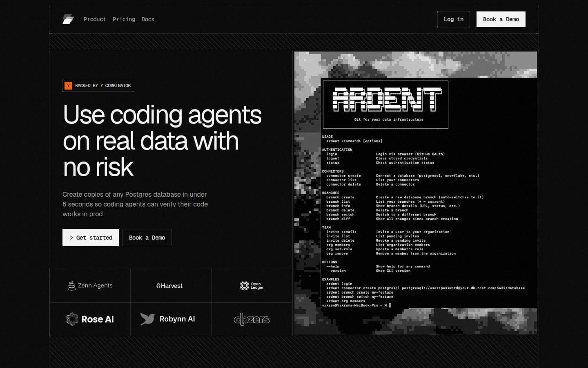Click the clazers logo
The height and width of the screenshot is (368, 588).
[252, 319]
